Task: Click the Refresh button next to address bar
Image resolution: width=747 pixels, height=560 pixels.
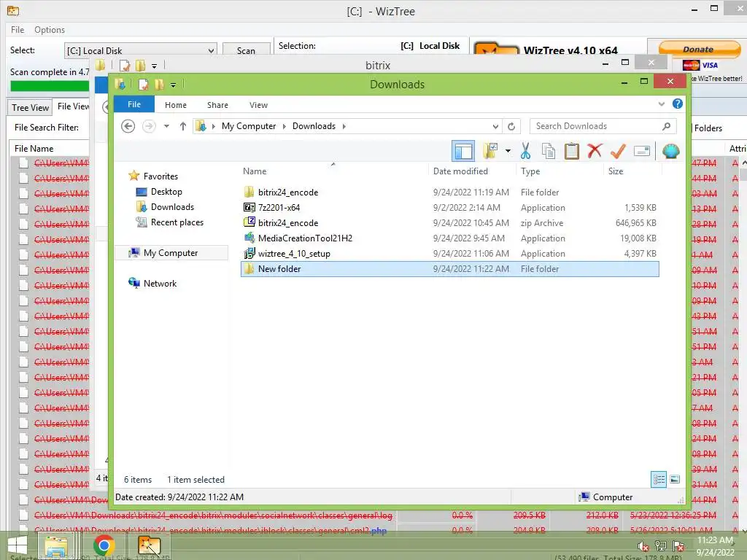Action: (x=511, y=126)
